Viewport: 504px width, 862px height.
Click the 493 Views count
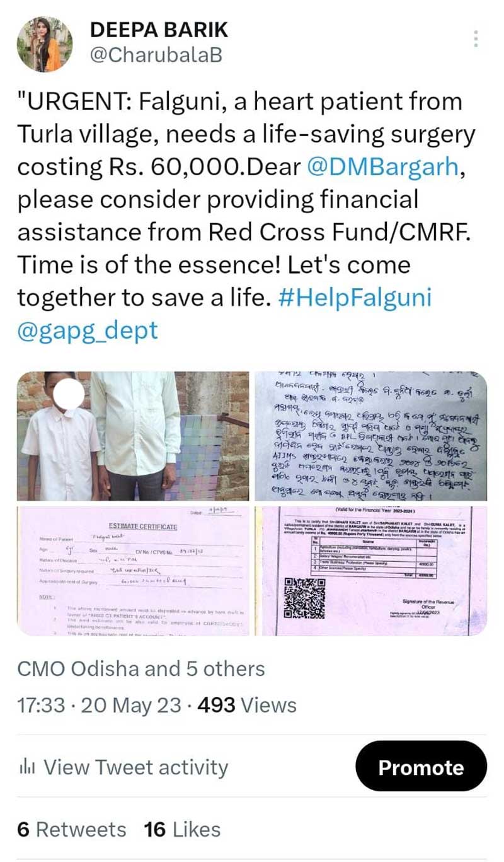(247, 705)
